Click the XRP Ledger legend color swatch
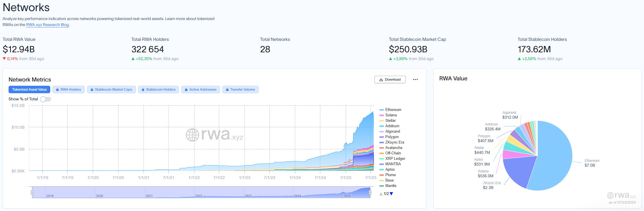The width and height of the screenshot is (644, 211). [x=381, y=159]
